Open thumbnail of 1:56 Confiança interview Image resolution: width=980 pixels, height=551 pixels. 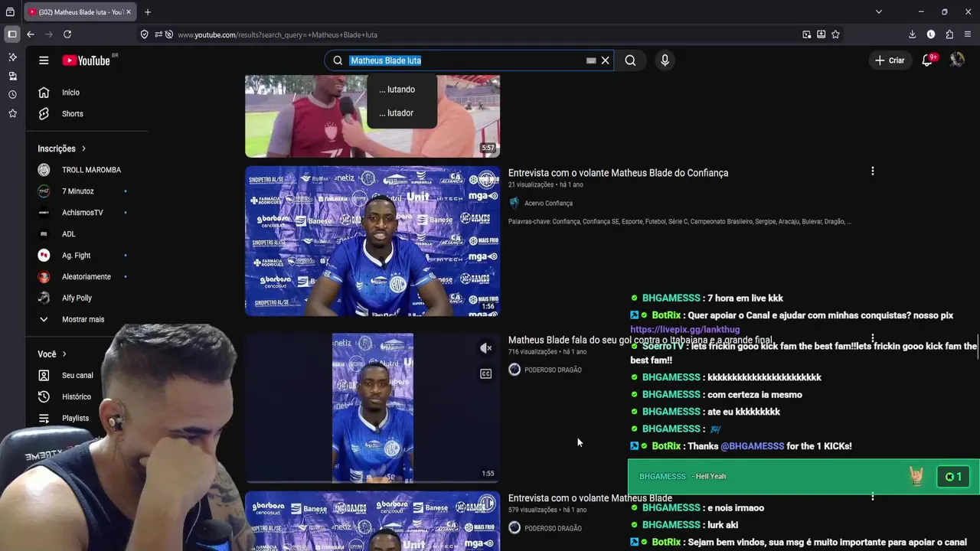372,241
